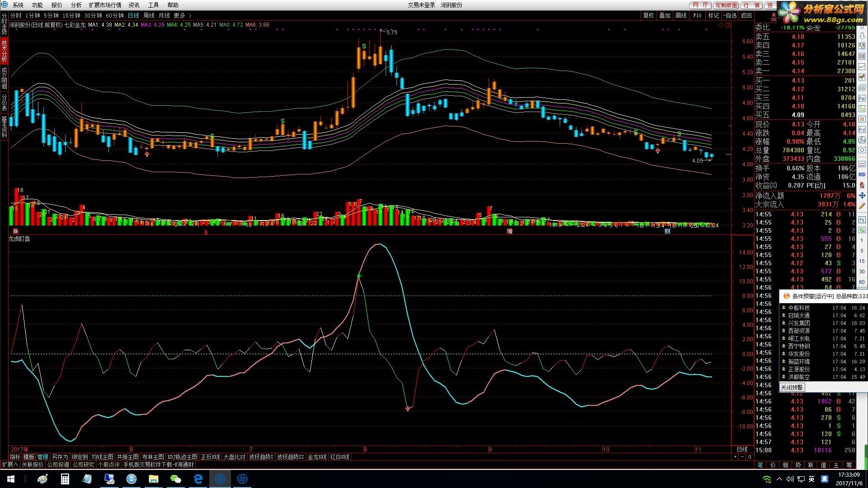Click the 画线 draw line button
868x488 pixels.
coord(681,15)
